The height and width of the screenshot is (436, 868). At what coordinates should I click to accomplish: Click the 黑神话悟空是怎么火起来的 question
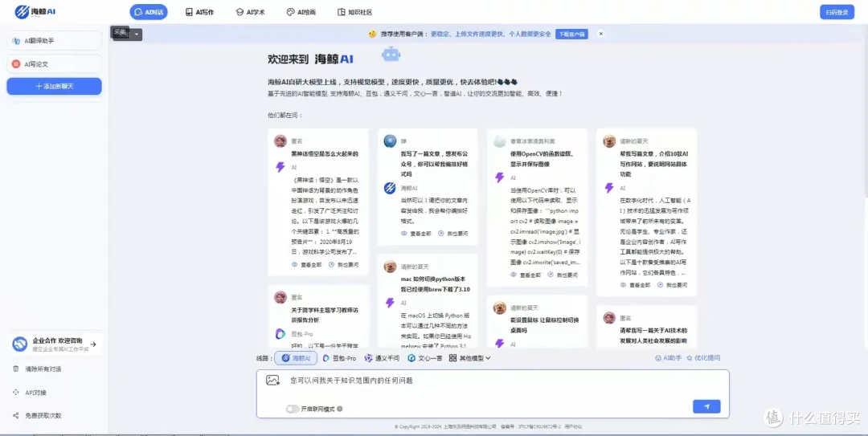pyautogui.click(x=325, y=154)
